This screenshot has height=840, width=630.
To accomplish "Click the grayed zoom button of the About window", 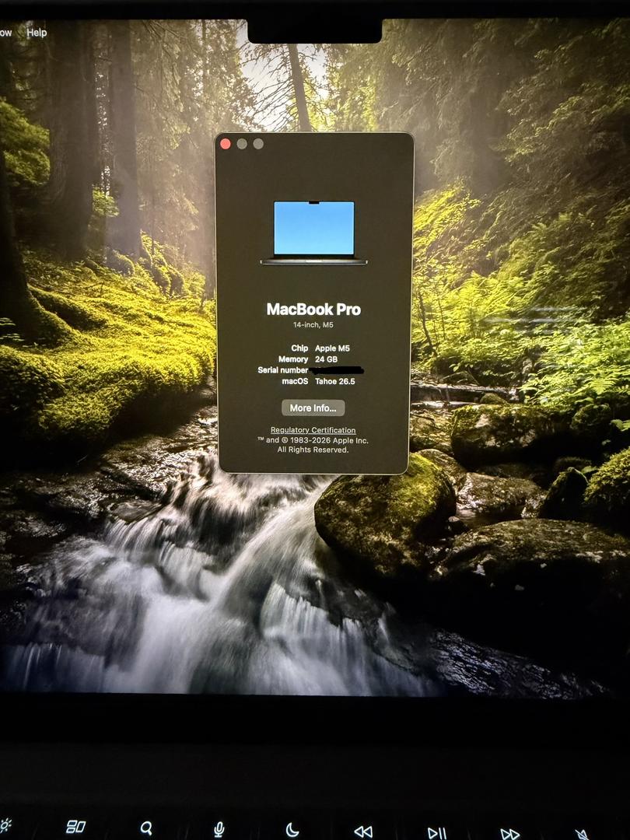I will point(258,144).
